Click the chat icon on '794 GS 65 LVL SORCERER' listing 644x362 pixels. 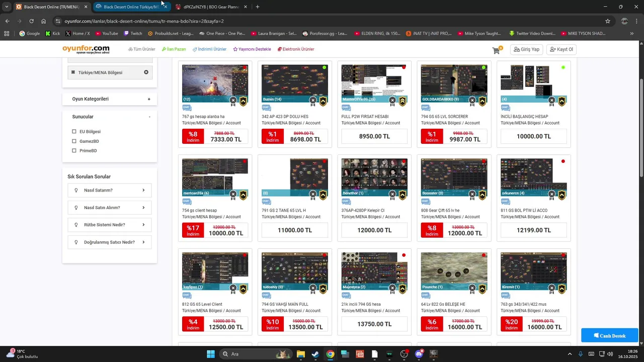click(x=426, y=108)
